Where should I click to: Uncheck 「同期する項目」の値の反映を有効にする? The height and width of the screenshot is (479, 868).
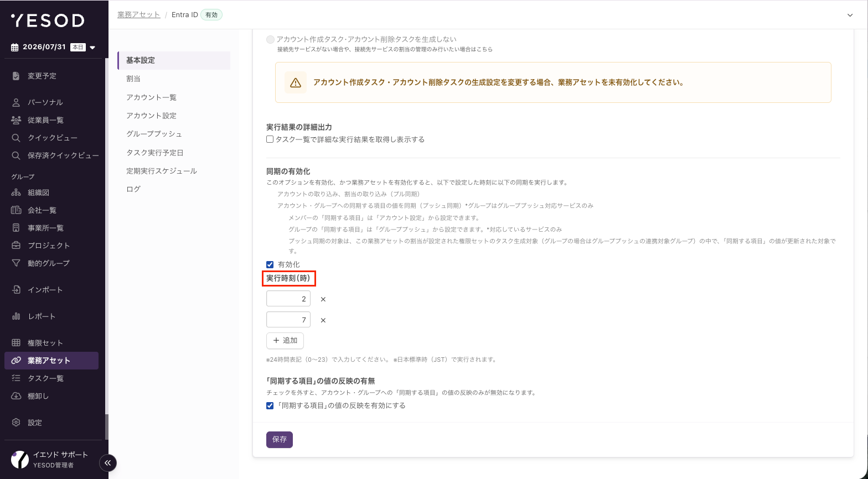(270, 405)
